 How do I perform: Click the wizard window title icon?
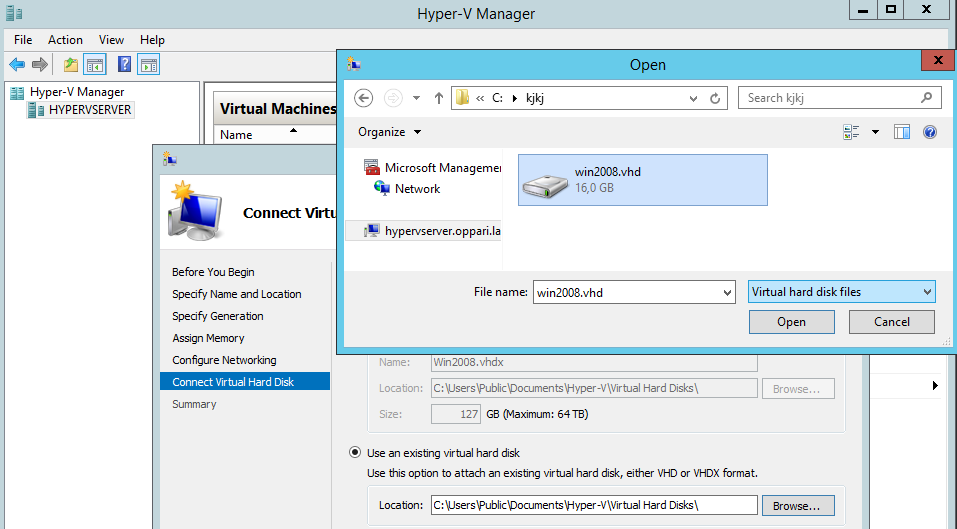coord(170,160)
